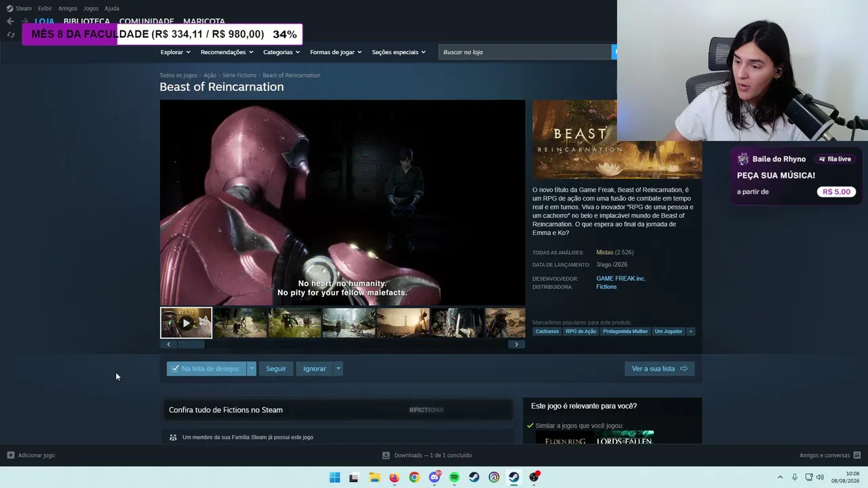The image size is (868, 488).
Task: Open the Amigos menu
Action: pos(68,8)
